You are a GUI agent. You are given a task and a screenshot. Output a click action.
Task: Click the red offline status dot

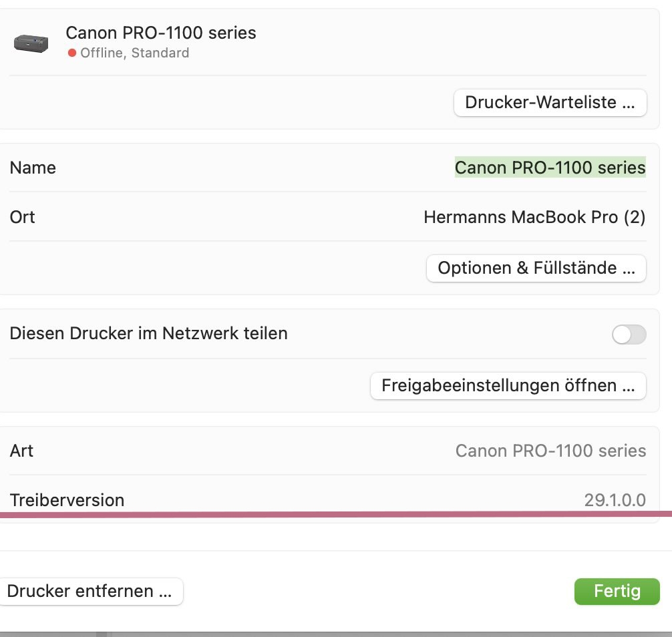(72, 53)
